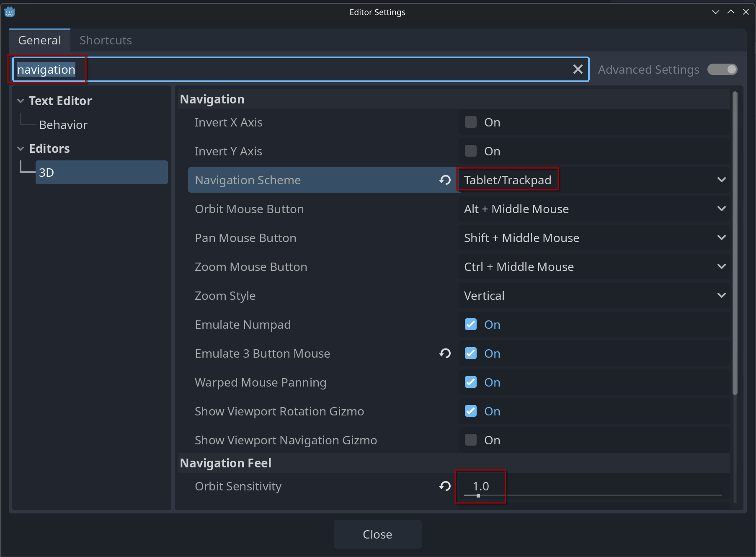This screenshot has width=756, height=557.
Task: Uncheck Emulate 3 Button Mouse
Action: tap(471, 353)
